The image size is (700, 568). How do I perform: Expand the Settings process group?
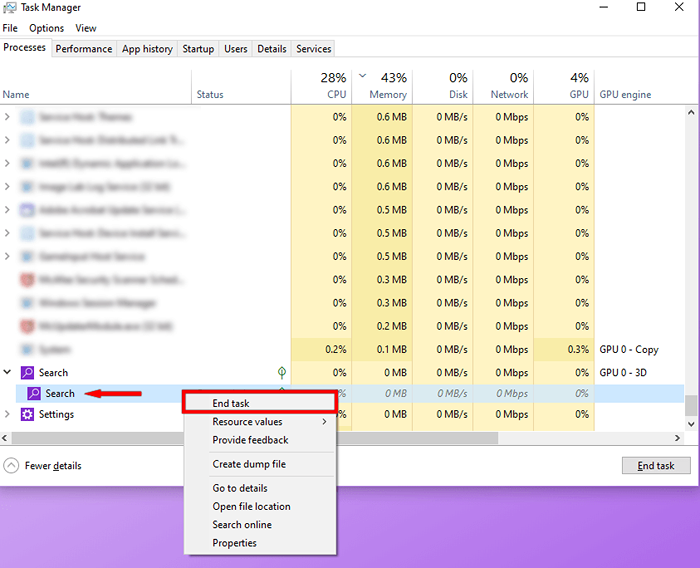point(7,414)
